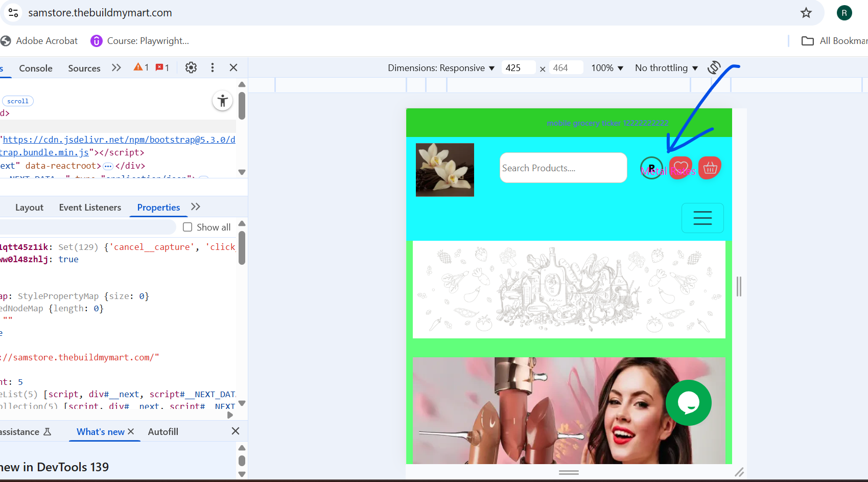Click the Elements pane scrollbar thumb
Image resolution: width=868 pixels, height=482 pixels.
[x=242, y=105]
